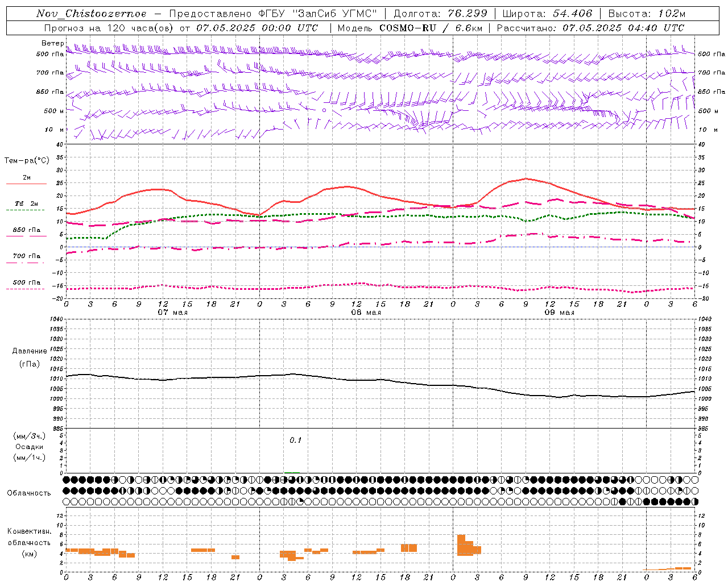The image size is (728, 582).
Task: Click the 2м temperature legend entry
Action: (x=27, y=177)
